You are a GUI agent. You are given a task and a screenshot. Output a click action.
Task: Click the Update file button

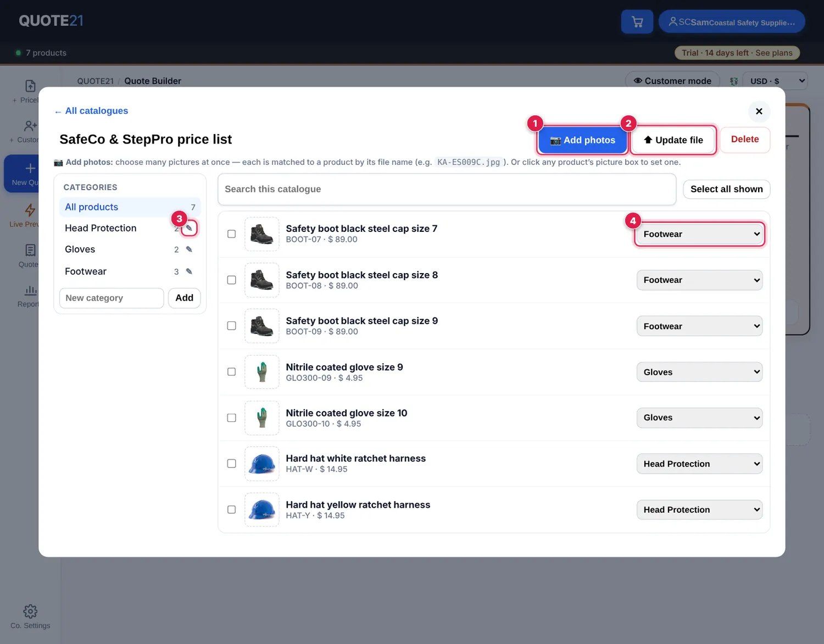(x=673, y=140)
